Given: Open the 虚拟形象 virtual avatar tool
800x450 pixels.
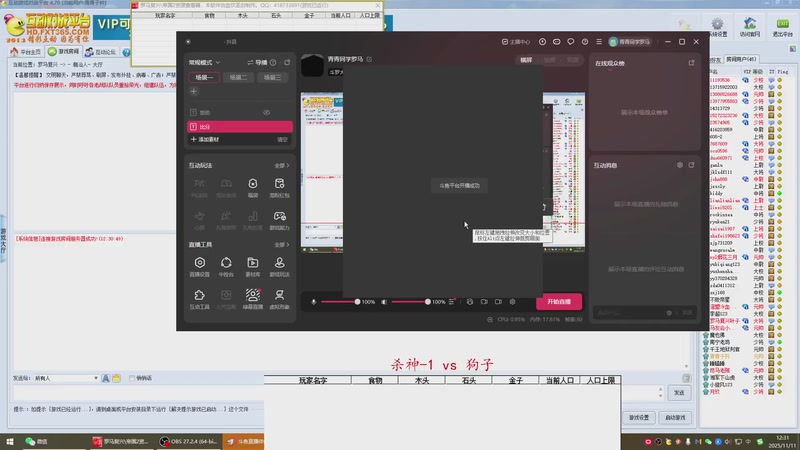Looking at the screenshot, I should tap(280, 299).
